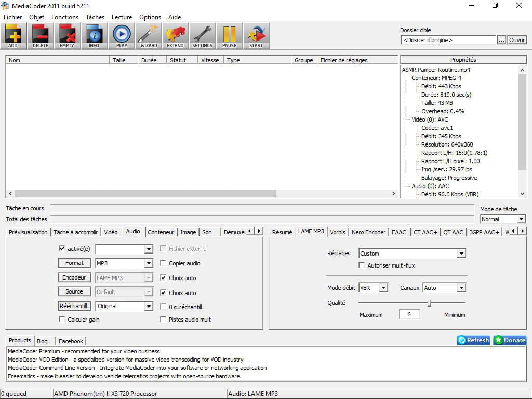
Task: Click the Nom column header
Action: coord(58,60)
